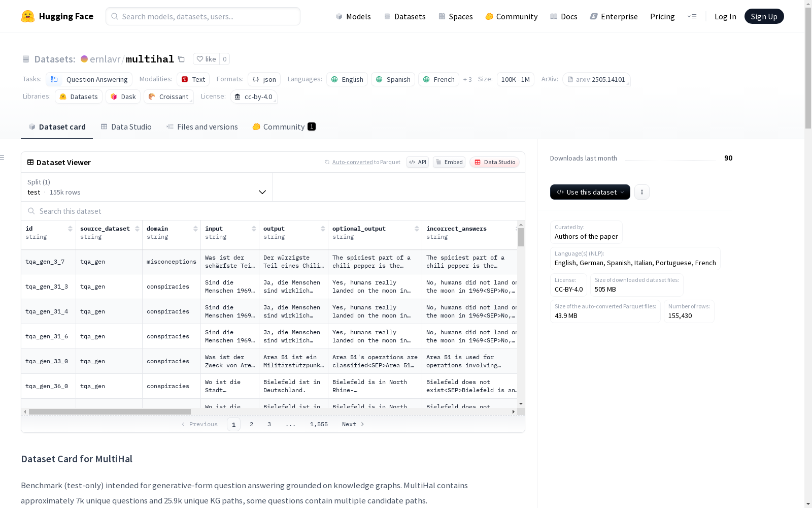Screen dimensions: 812x508
Task: Open the Data Studio tab
Action: pyautogui.click(x=126, y=127)
